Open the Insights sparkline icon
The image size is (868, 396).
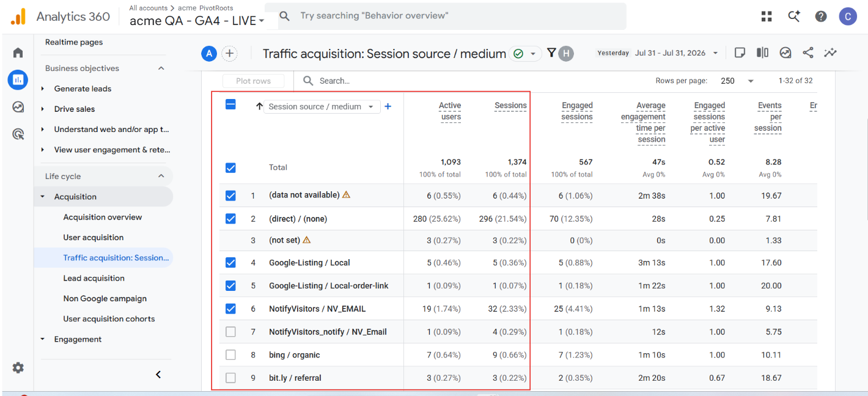point(830,53)
